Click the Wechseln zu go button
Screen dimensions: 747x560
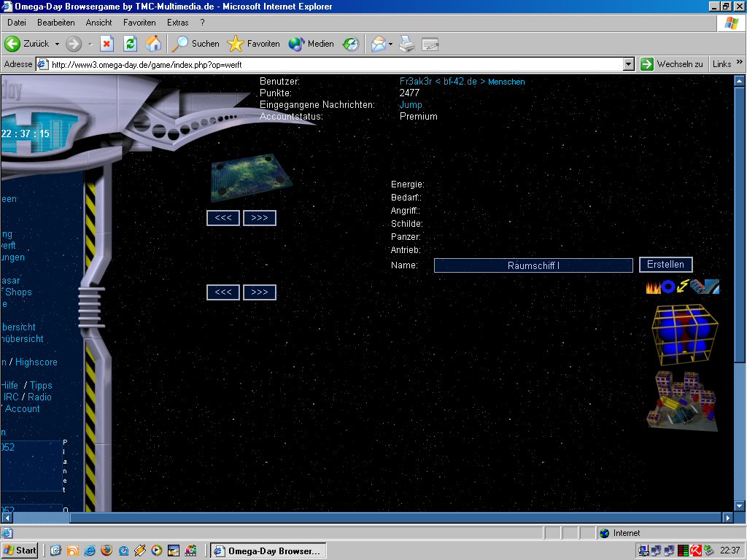(672, 64)
